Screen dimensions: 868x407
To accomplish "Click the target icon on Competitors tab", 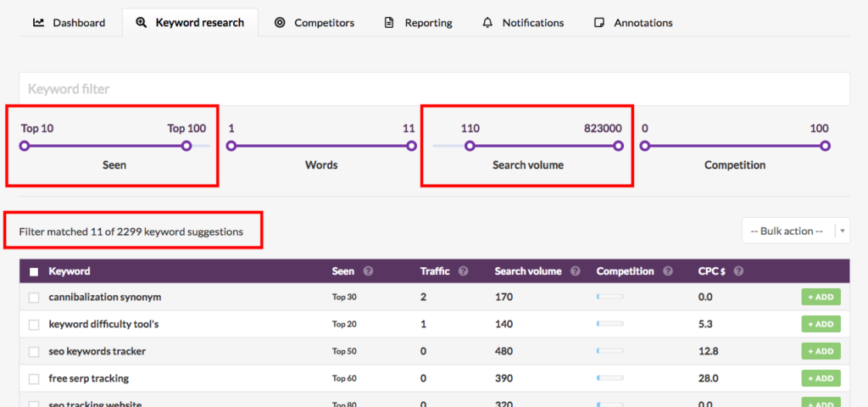I will pyautogui.click(x=281, y=23).
